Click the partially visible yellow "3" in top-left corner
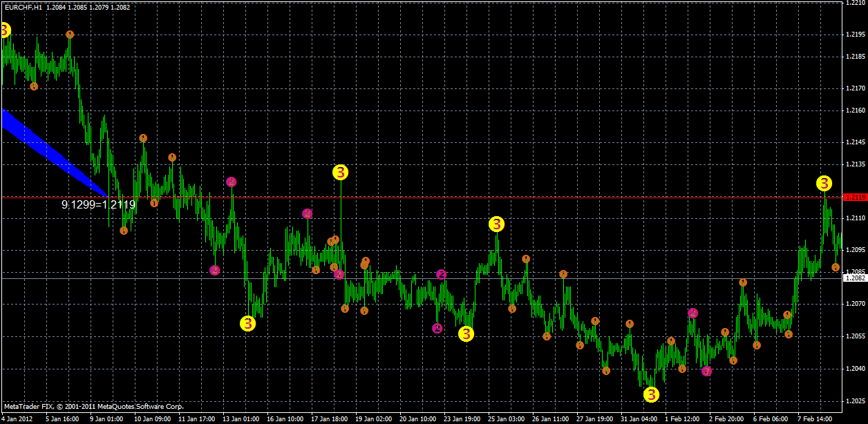 [3, 30]
